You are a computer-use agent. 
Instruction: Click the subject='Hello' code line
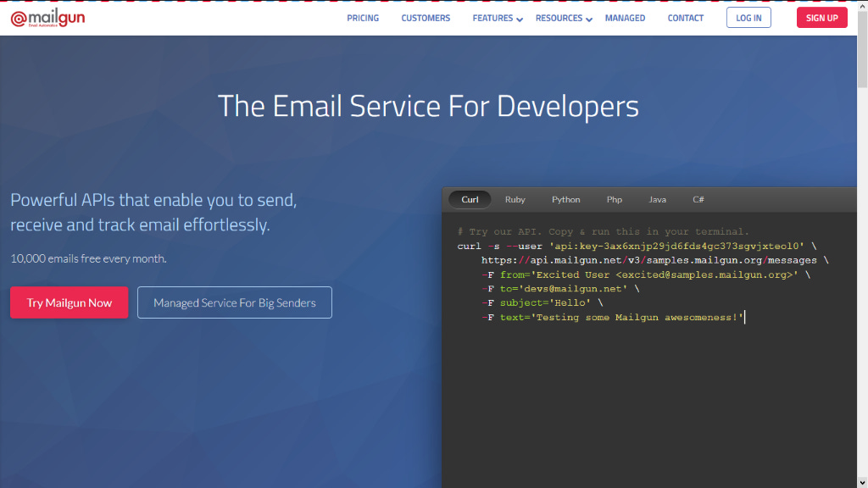pyautogui.click(x=542, y=303)
